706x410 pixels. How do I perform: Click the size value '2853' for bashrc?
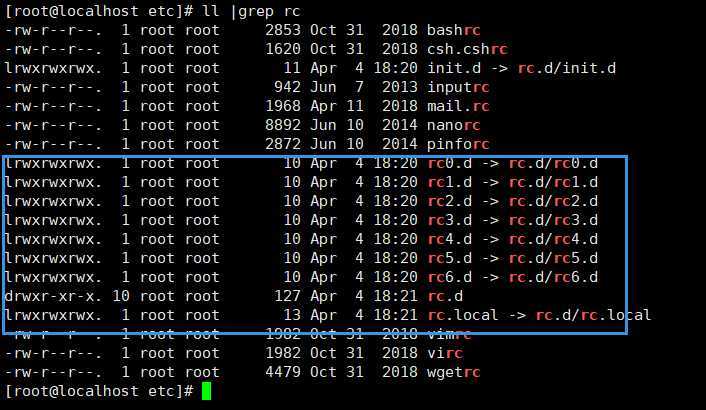(283, 30)
